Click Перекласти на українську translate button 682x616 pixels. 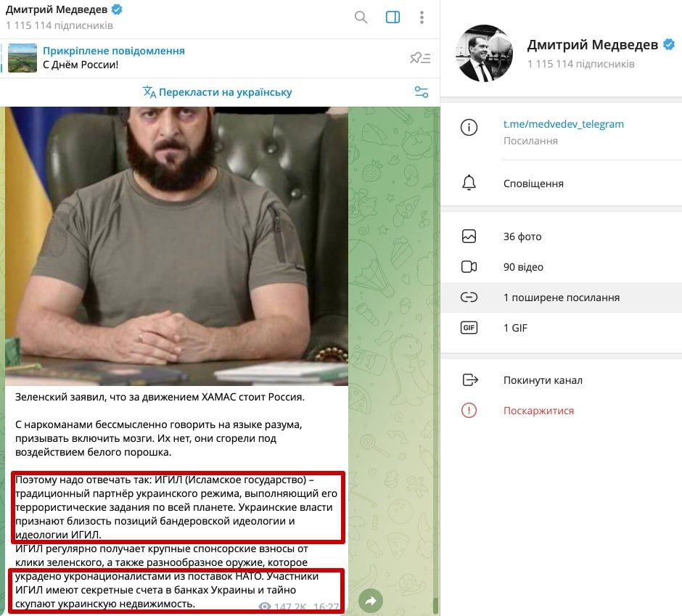click(x=218, y=92)
